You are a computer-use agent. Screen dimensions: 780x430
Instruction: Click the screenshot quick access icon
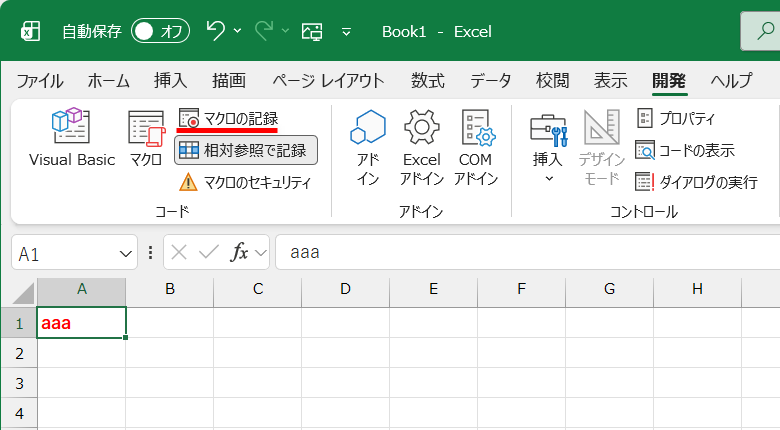[312, 31]
